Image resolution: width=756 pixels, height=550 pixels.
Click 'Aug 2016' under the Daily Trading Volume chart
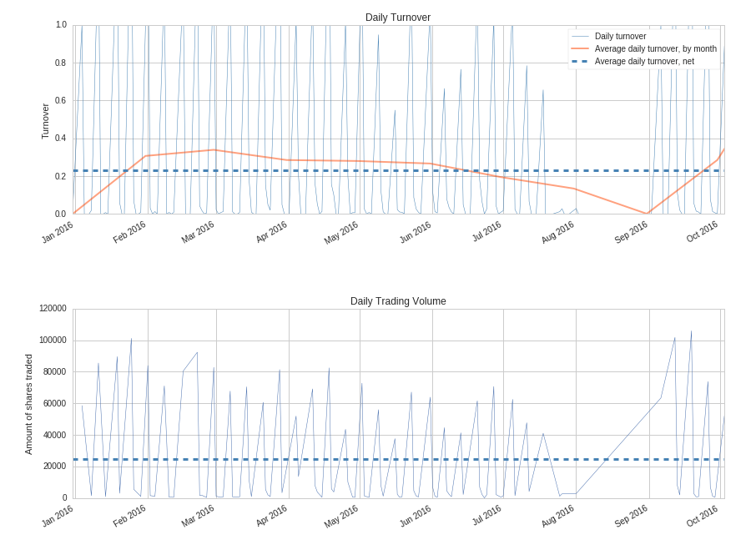tap(558, 517)
